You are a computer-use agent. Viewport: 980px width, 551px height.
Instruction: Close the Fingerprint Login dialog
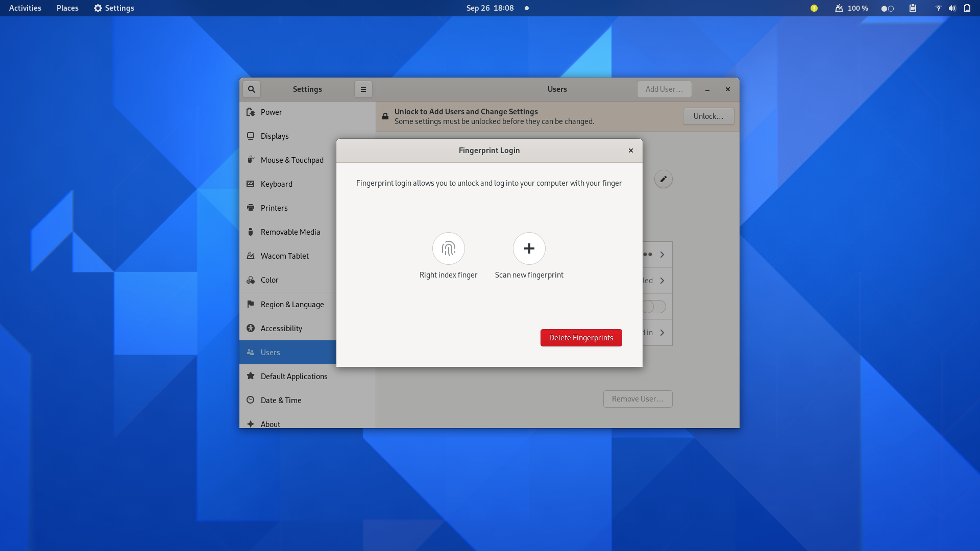[x=630, y=151]
